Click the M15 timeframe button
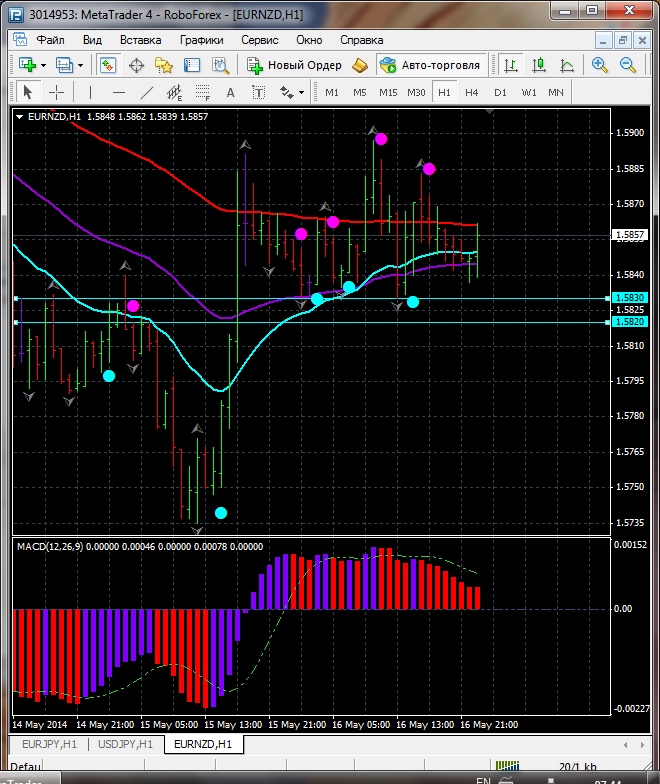Viewport: 660px width, 784px height. pyautogui.click(x=388, y=92)
